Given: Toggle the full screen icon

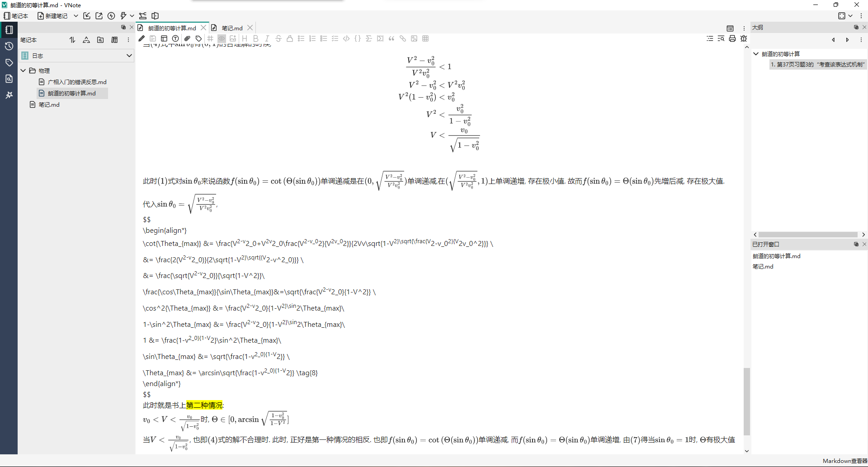Looking at the screenshot, I should [x=842, y=16].
